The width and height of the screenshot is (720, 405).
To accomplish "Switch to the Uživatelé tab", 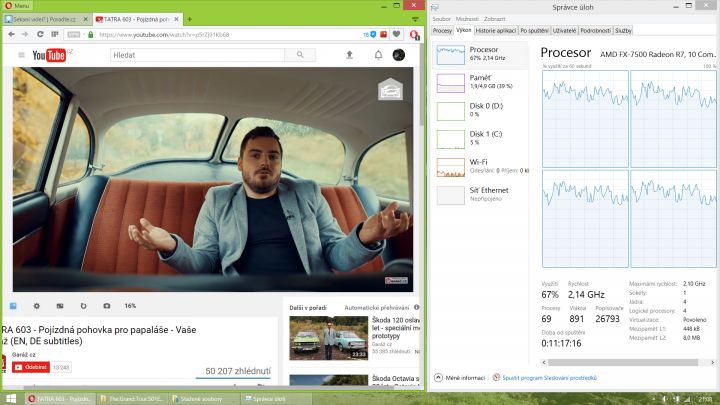I will point(564,31).
